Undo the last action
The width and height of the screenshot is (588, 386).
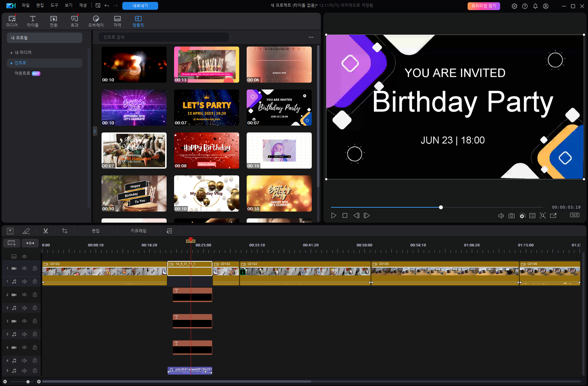107,6
